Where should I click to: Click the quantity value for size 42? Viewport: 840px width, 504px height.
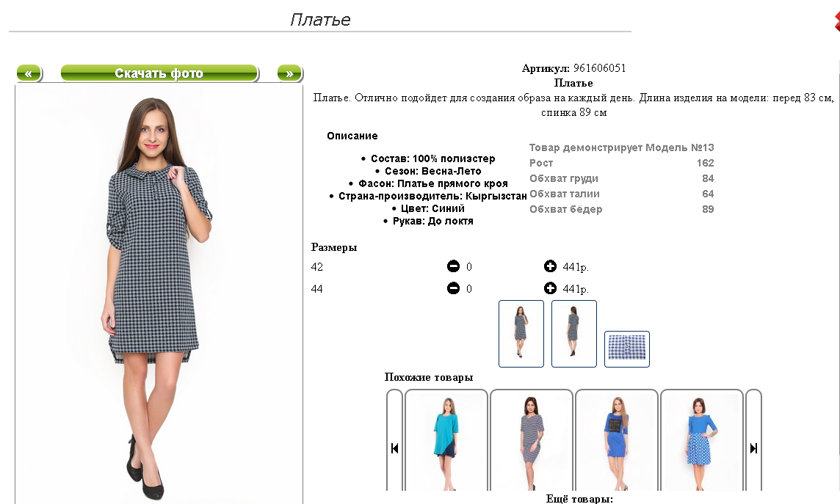[x=468, y=266]
